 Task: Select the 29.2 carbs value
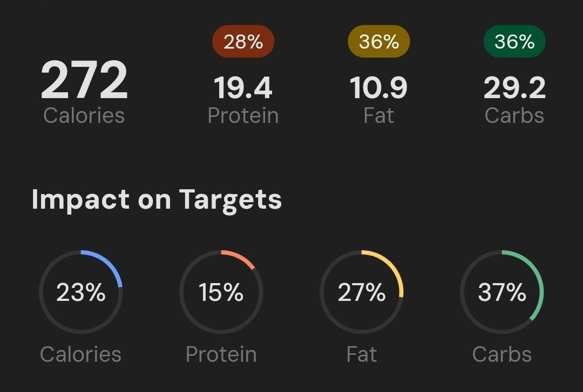click(514, 88)
